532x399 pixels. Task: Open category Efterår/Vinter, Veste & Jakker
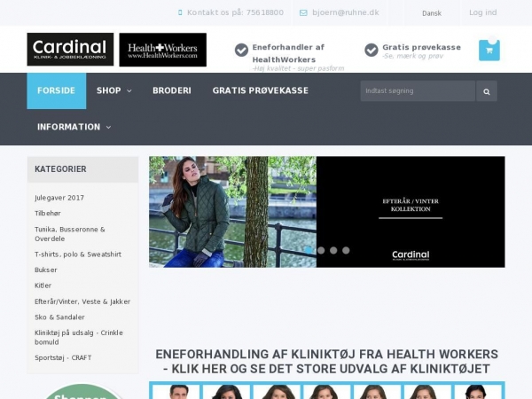[82, 301]
